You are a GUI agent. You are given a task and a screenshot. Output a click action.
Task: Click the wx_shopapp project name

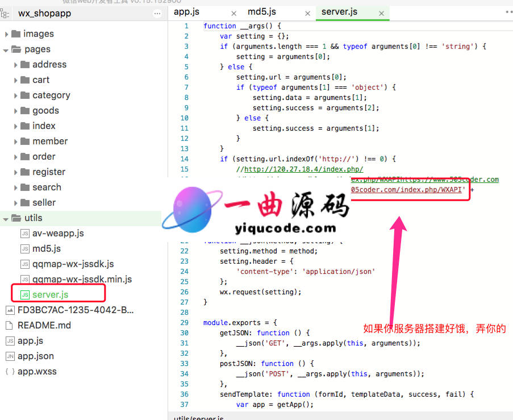44,14
